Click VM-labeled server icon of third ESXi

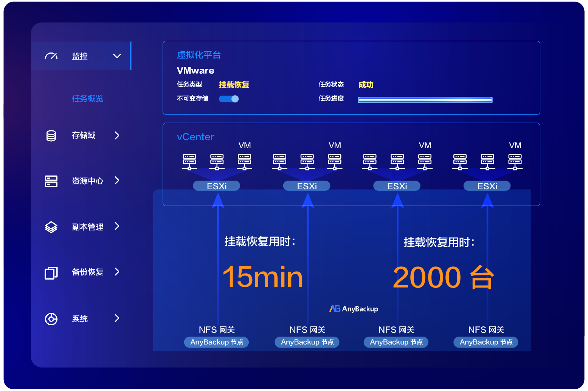click(x=425, y=162)
